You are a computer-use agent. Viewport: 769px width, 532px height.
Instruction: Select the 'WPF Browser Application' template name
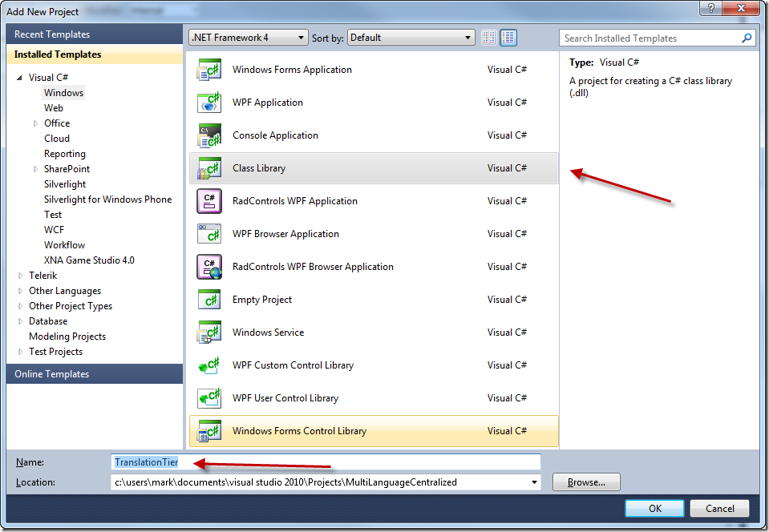click(285, 234)
